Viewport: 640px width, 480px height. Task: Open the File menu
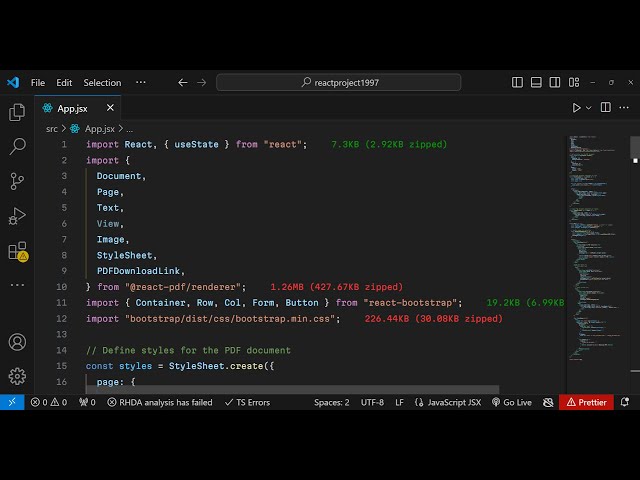(38, 83)
